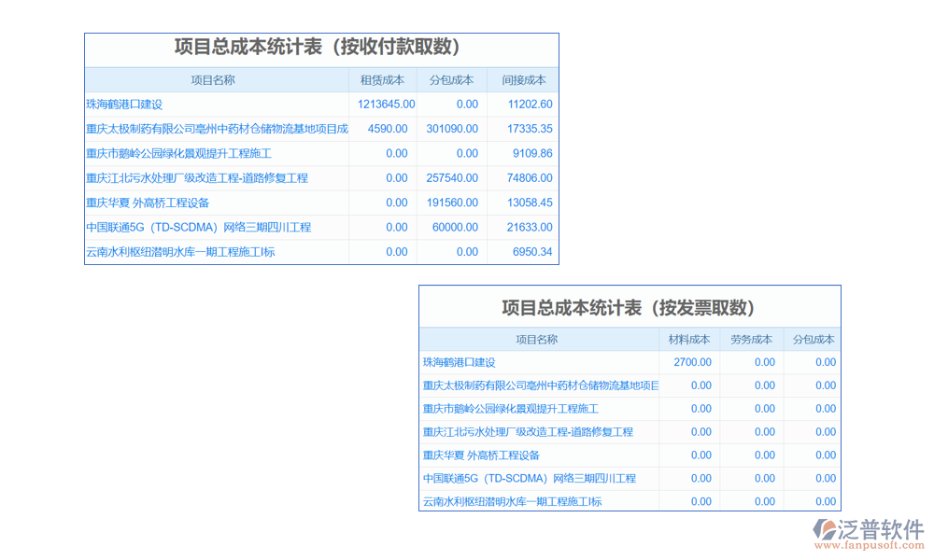Click the 301090.00 subcontract cost value

tap(452, 129)
